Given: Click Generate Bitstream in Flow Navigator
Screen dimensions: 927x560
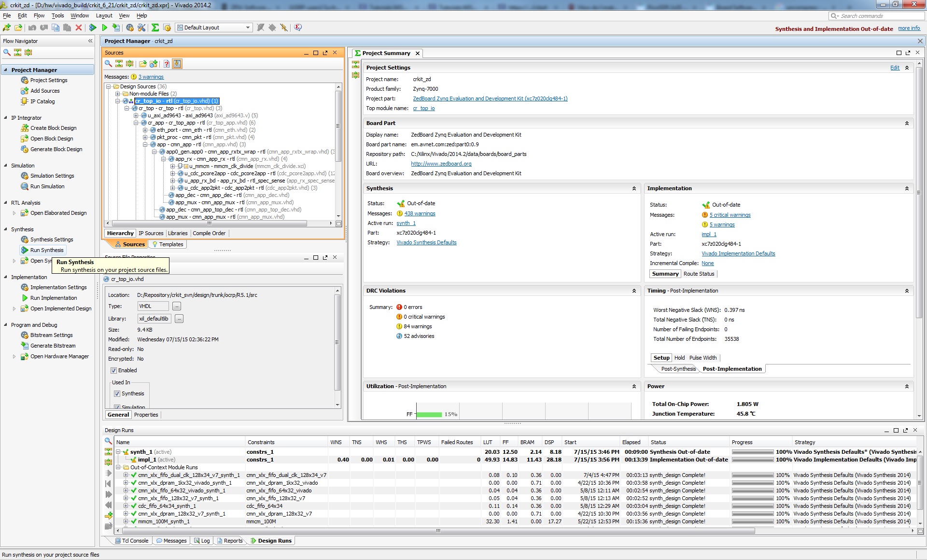Looking at the screenshot, I should click(x=53, y=346).
